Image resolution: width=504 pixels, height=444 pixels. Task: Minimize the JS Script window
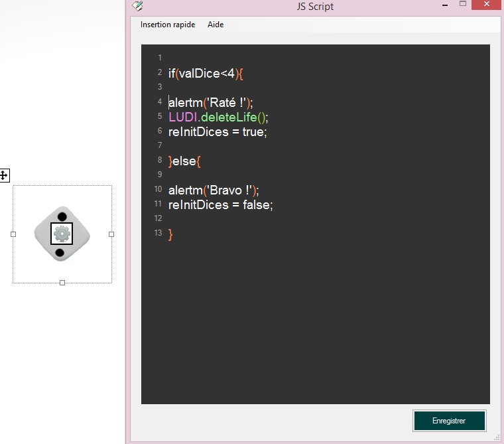[445, 5]
